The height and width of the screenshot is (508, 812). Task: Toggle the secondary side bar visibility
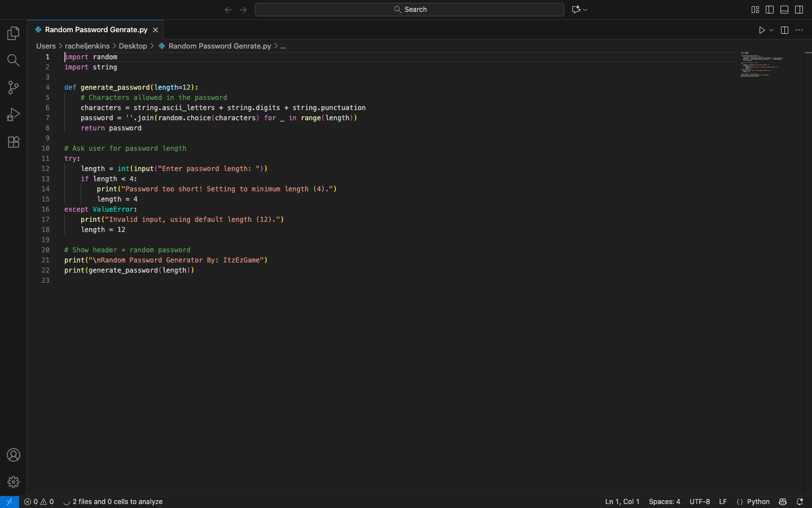pyautogui.click(x=799, y=10)
